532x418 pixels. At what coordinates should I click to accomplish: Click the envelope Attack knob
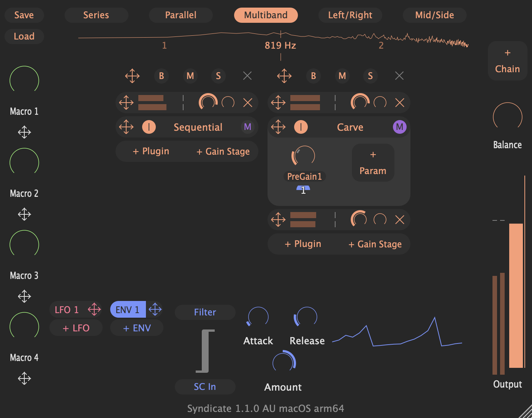point(258,317)
